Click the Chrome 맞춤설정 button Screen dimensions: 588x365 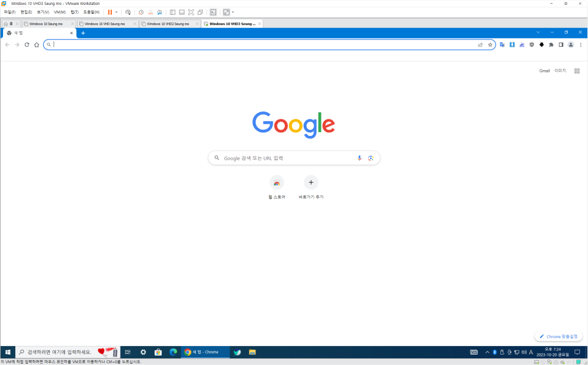pos(558,336)
